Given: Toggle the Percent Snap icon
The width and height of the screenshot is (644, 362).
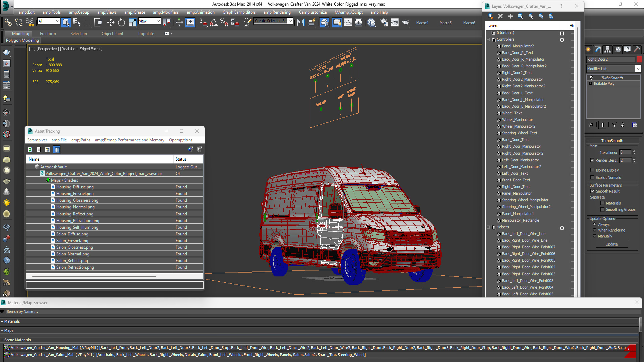Looking at the screenshot, I should [x=224, y=22].
